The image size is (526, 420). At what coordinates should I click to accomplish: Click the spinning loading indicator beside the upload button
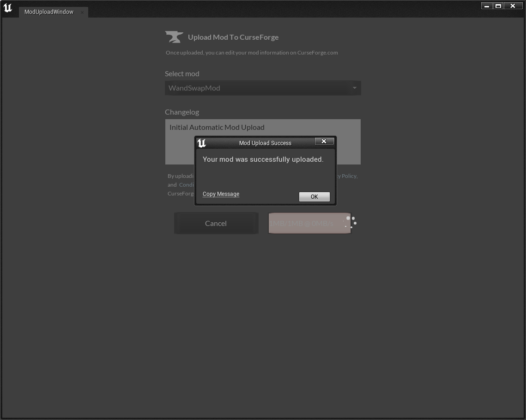350,223
